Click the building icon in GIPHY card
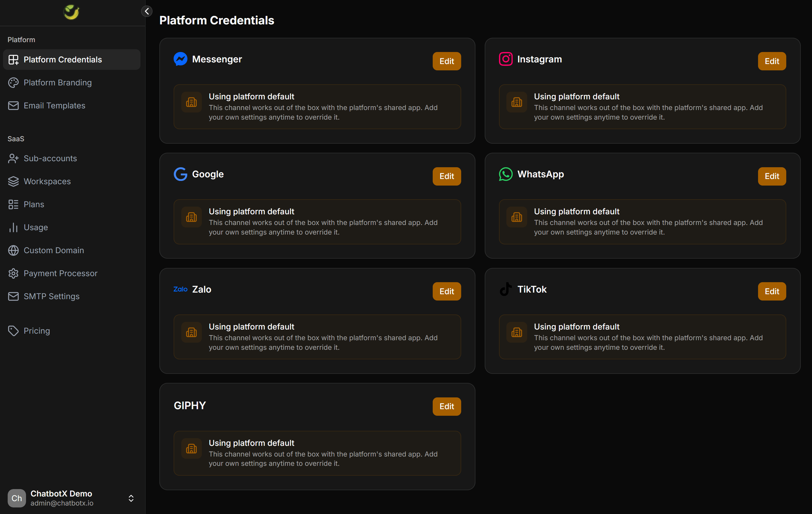Screen dimensions: 812x514 coord(191,448)
